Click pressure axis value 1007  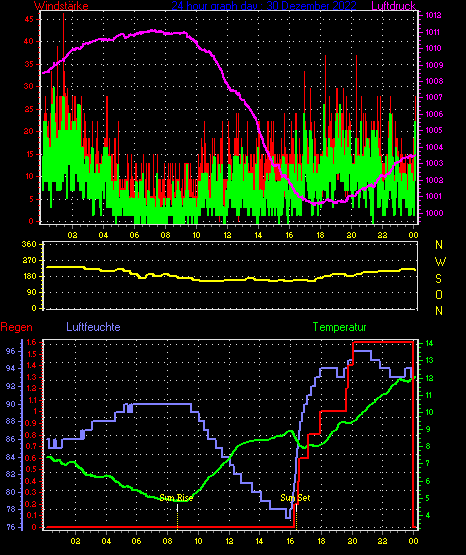(433, 97)
